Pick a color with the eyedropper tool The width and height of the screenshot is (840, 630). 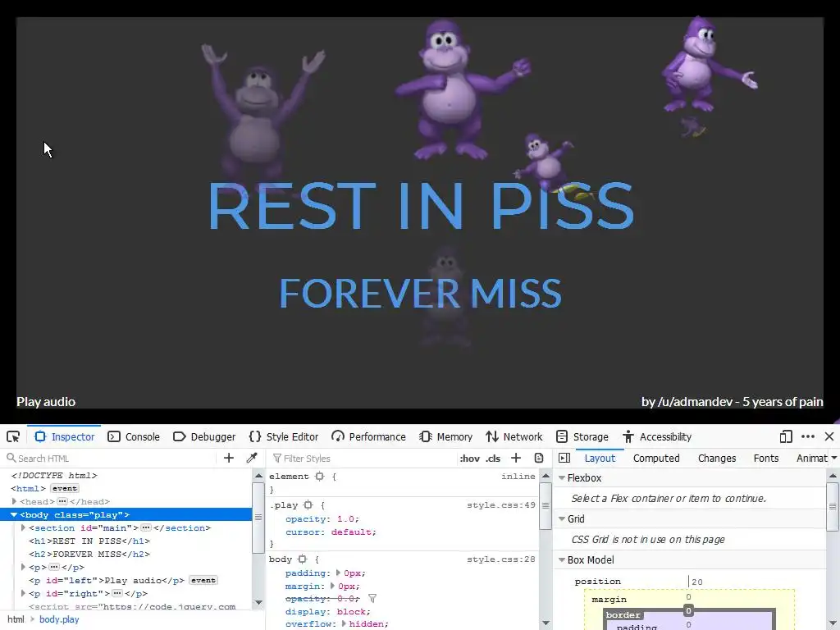[252, 458]
